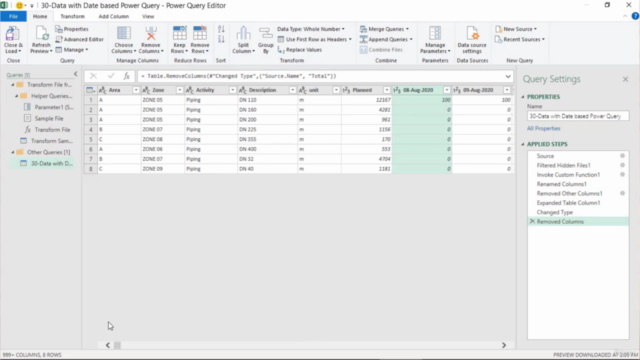
Task: Click the Refresh Preview icon
Action: point(41,34)
